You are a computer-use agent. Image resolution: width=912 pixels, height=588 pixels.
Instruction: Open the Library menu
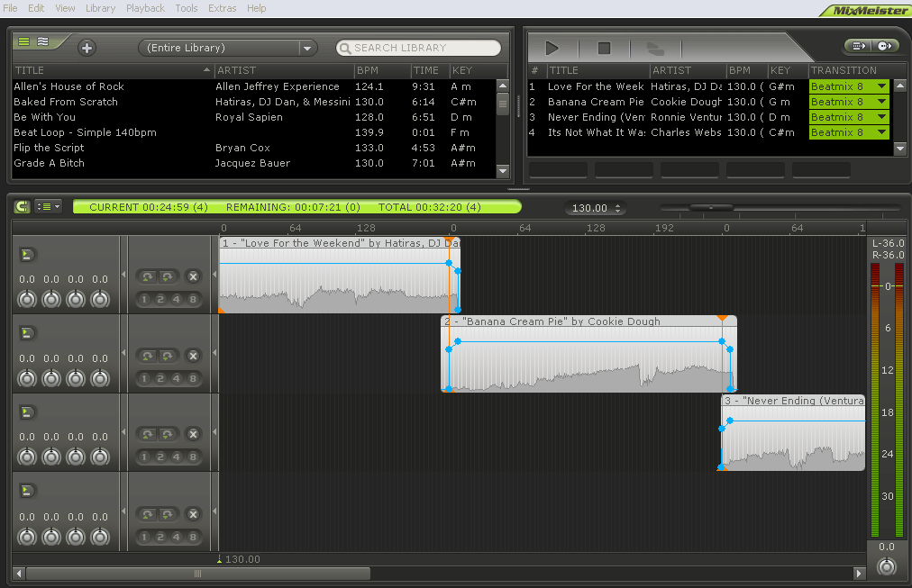click(101, 8)
